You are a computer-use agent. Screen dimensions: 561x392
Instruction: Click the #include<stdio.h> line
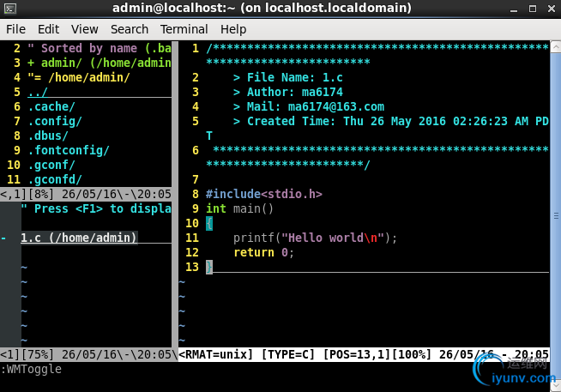[264, 194]
